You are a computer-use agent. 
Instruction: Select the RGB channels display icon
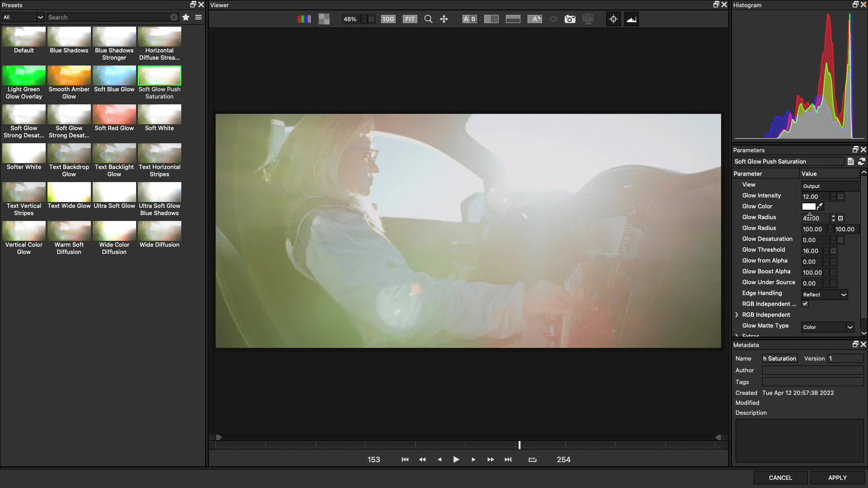(x=303, y=19)
